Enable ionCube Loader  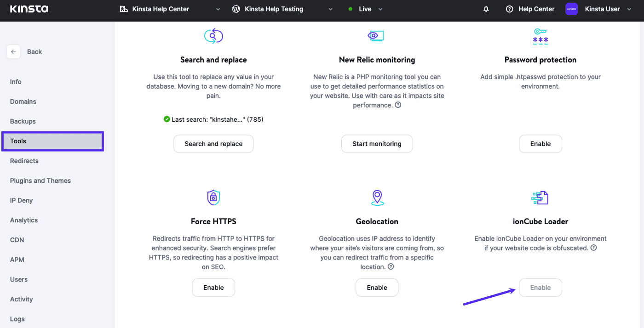540,288
